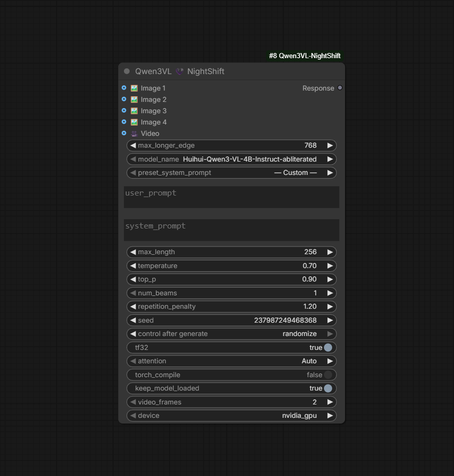This screenshot has height=476, width=454.
Task: Click the picture icon beside Image 3
Action: coord(134,111)
